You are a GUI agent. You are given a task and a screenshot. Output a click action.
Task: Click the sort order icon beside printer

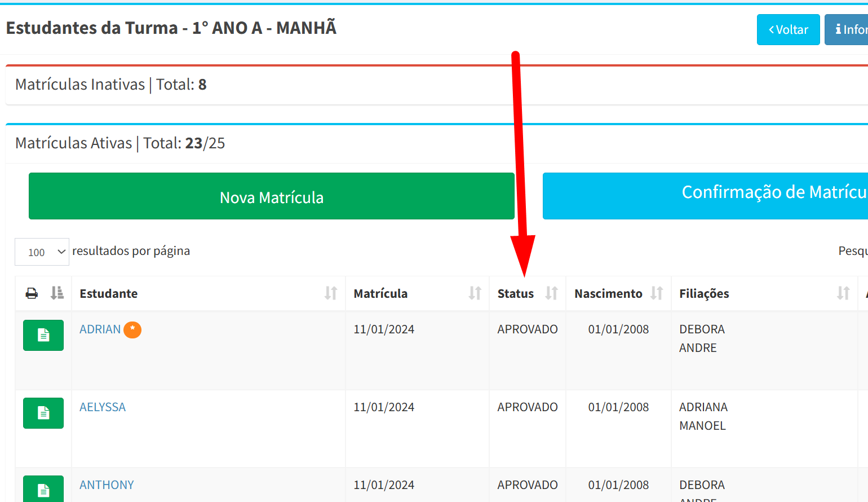tap(57, 293)
